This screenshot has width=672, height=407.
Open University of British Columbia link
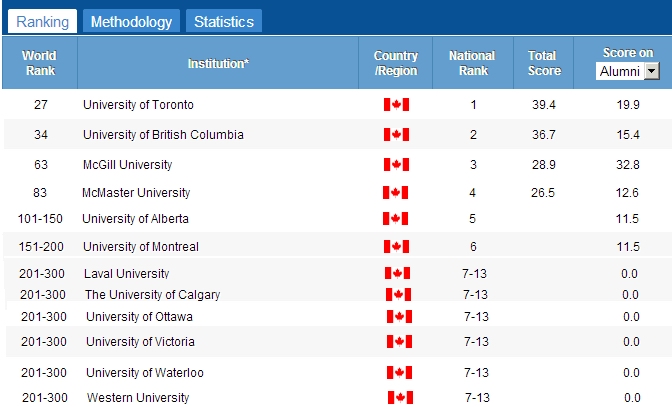[x=163, y=135]
